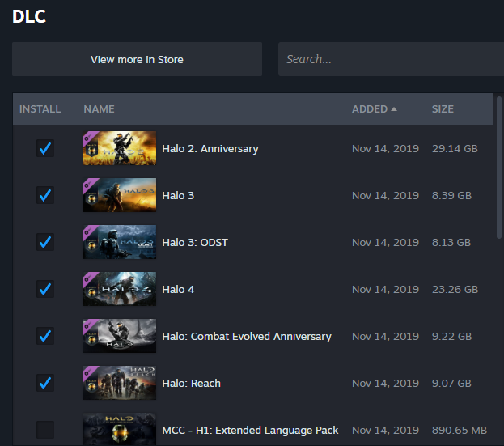Click the 890.65 MB size value
This screenshot has width=504, height=446.
click(x=460, y=431)
